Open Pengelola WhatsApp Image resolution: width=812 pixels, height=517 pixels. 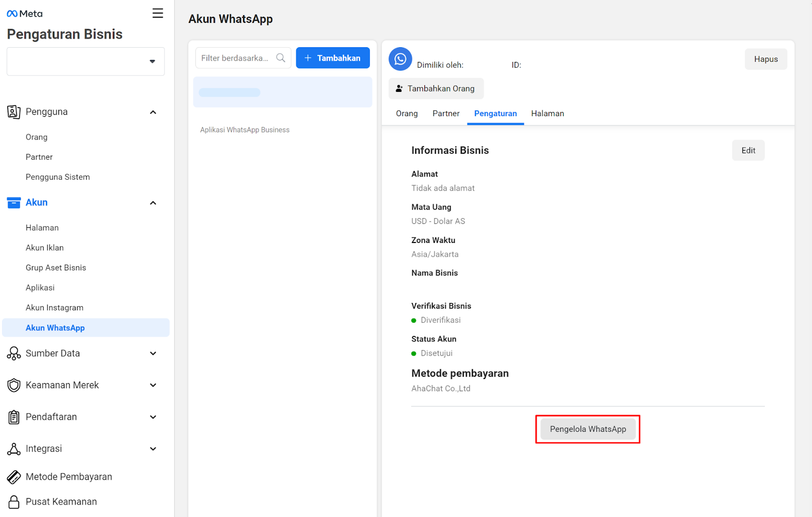(x=588, y=429)
